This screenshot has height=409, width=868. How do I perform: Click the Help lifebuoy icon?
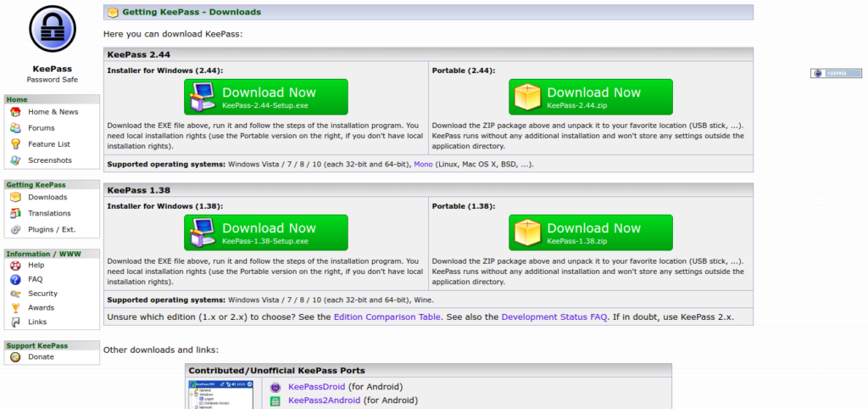tap(15, 266)
